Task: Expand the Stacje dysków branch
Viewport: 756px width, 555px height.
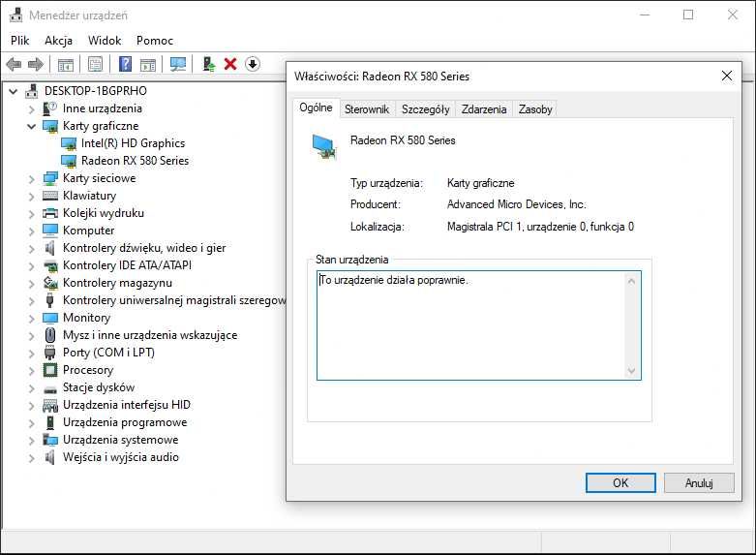Action: 31,388
